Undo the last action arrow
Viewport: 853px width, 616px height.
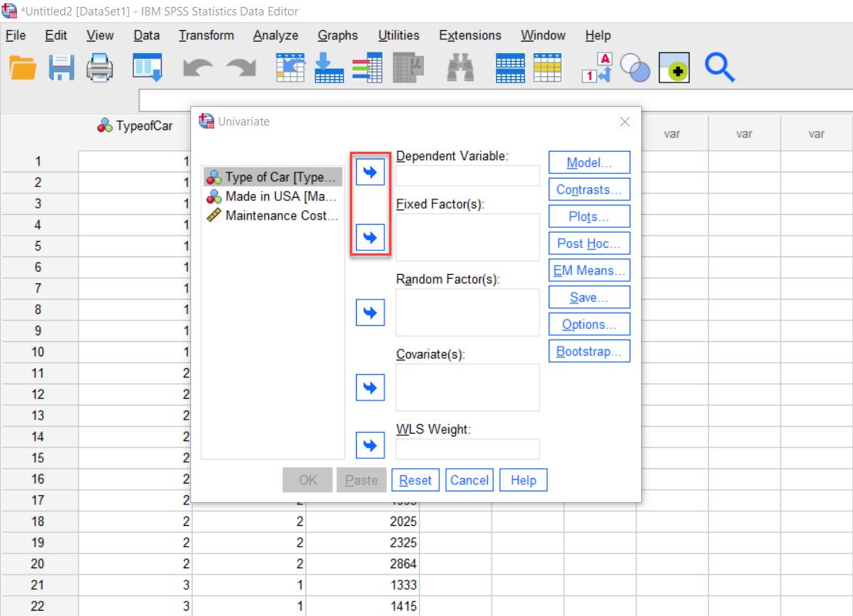[197, 69]
